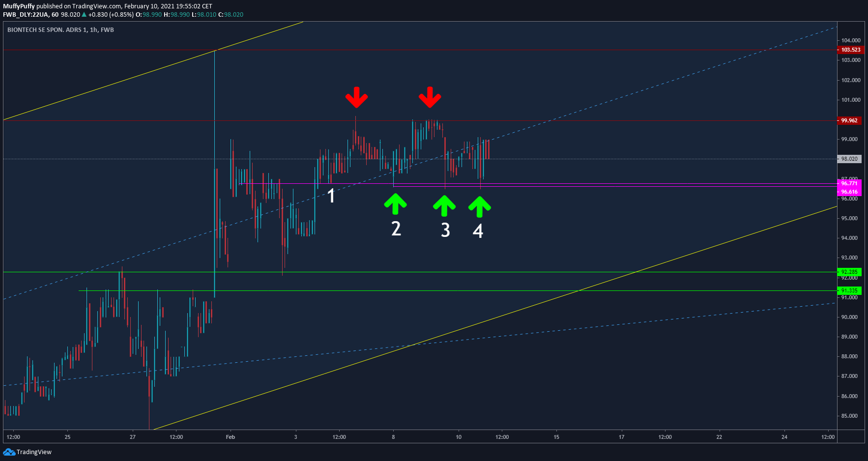868x461 pixels.
Task: Select the red 103.523 price label
Action: pos(850,50)
